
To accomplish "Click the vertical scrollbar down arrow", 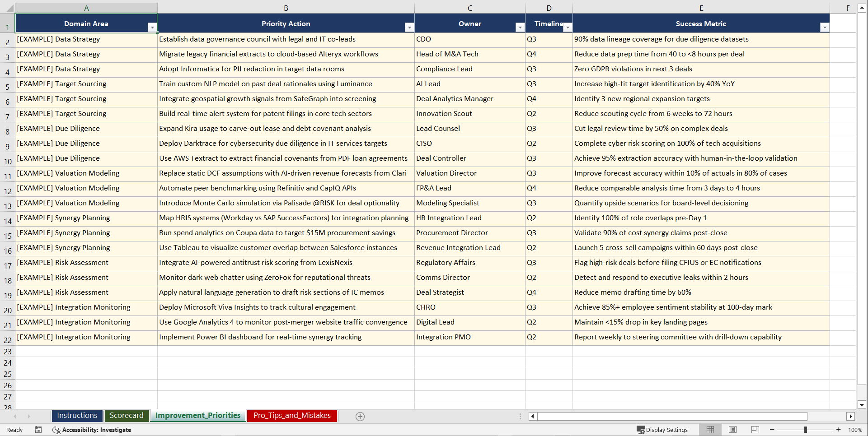I will click(862, 405).
